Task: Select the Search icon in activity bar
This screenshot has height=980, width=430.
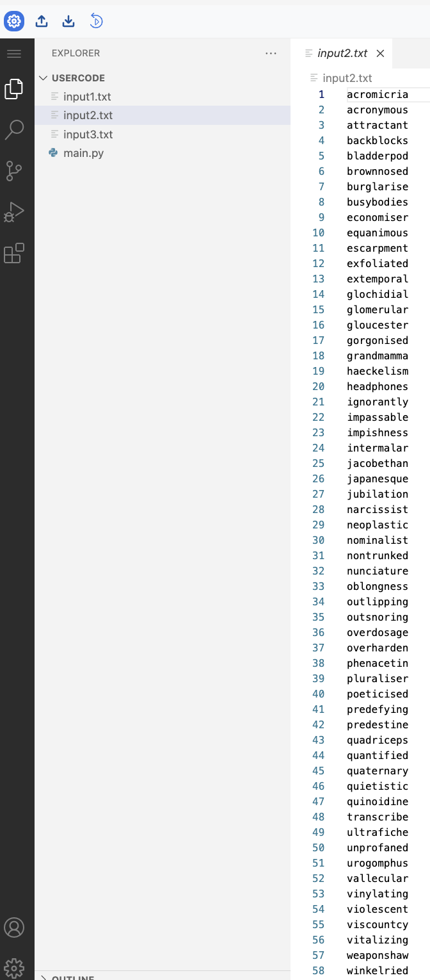Action: point(14,128)
